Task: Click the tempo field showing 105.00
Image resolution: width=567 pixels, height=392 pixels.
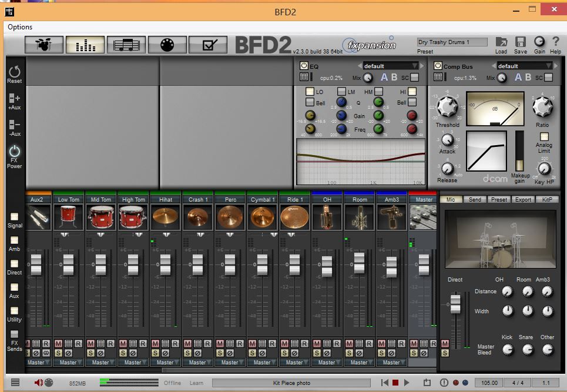Action: [489, 383]
